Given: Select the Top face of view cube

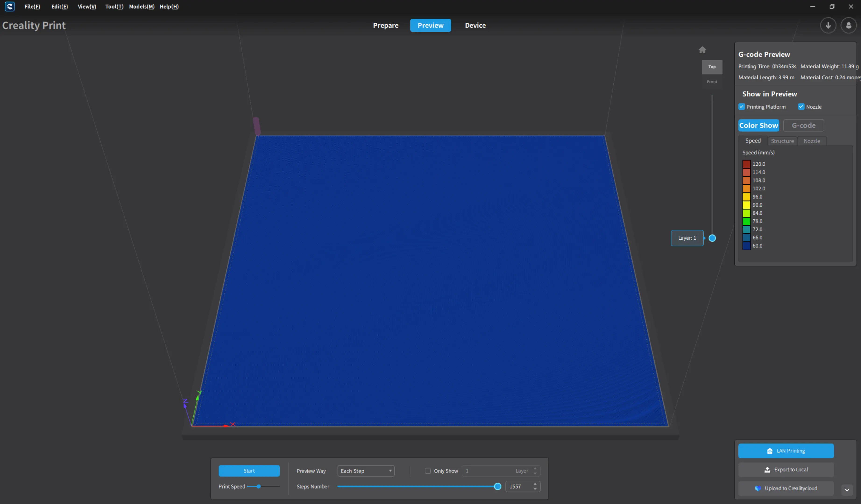Looking at the screenshot, I should tap(712, 67).
